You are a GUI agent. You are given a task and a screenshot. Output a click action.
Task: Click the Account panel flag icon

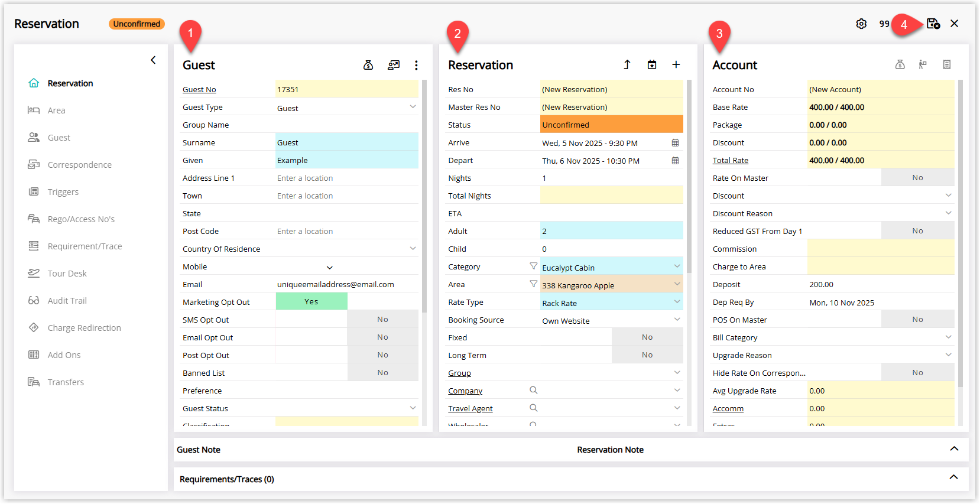click(923, 64)
